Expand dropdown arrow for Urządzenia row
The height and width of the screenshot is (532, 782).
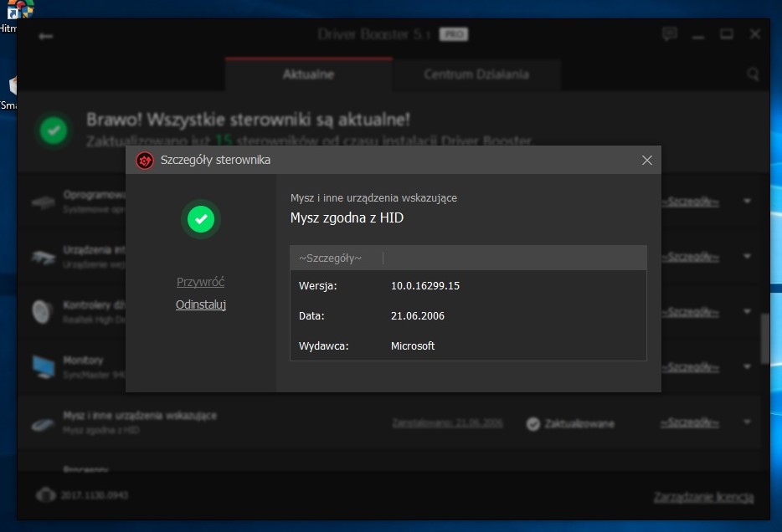(x=747, y=256)
